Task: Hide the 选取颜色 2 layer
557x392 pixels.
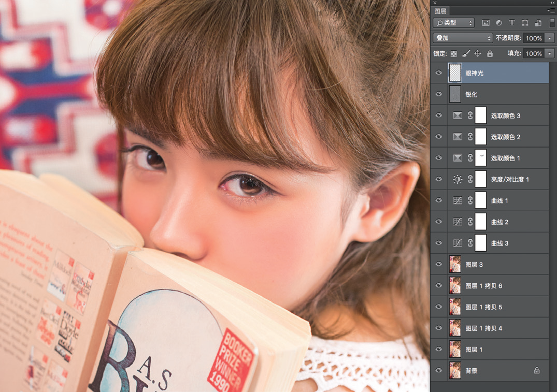Action: (x=439, y=137)
